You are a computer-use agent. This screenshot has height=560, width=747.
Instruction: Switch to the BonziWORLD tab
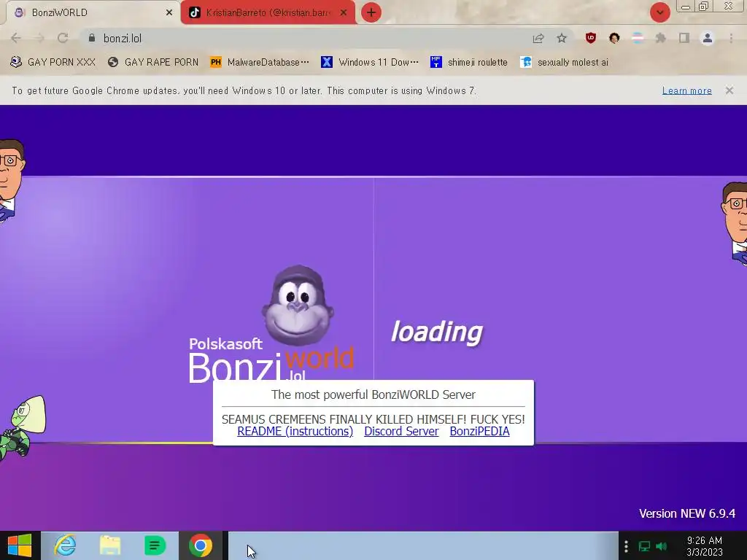point(93,13)
